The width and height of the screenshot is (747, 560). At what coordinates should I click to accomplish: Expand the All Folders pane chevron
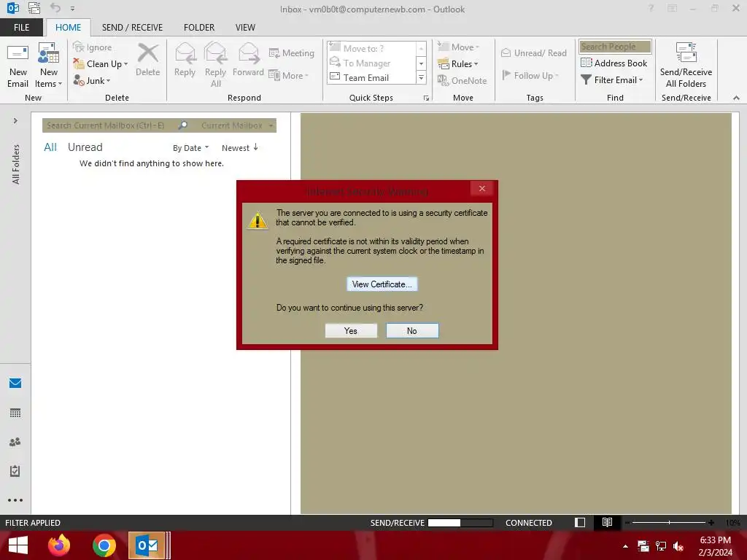pos(15,121)
